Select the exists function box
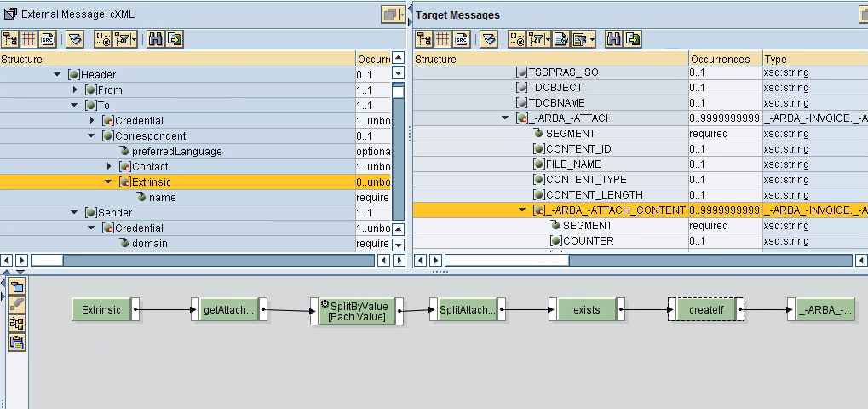Image resolution: width=868 pixels, height=409 pixels. coord(587,310)
